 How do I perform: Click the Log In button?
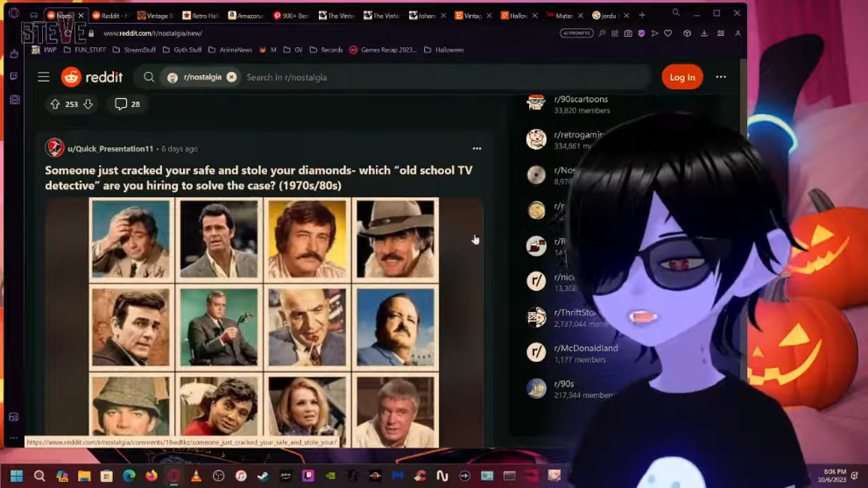682,77
